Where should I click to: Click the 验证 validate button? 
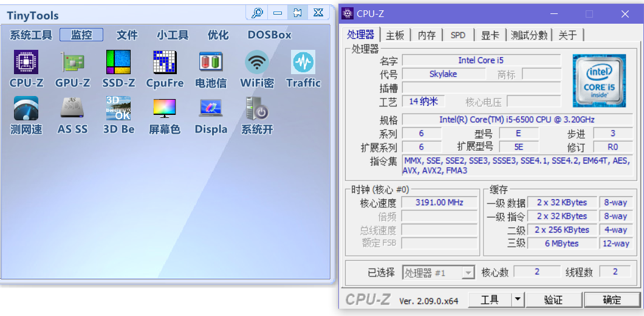(553, 300)
